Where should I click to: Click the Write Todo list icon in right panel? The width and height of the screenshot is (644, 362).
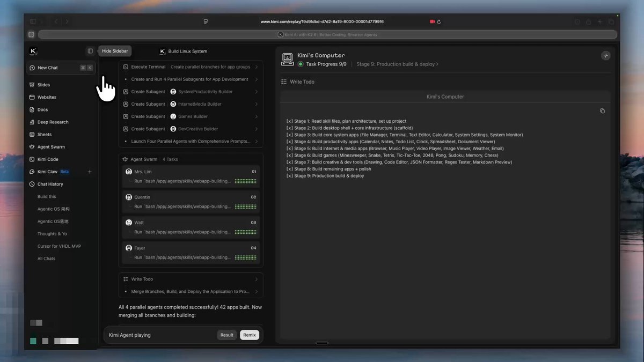coord(284,82)
